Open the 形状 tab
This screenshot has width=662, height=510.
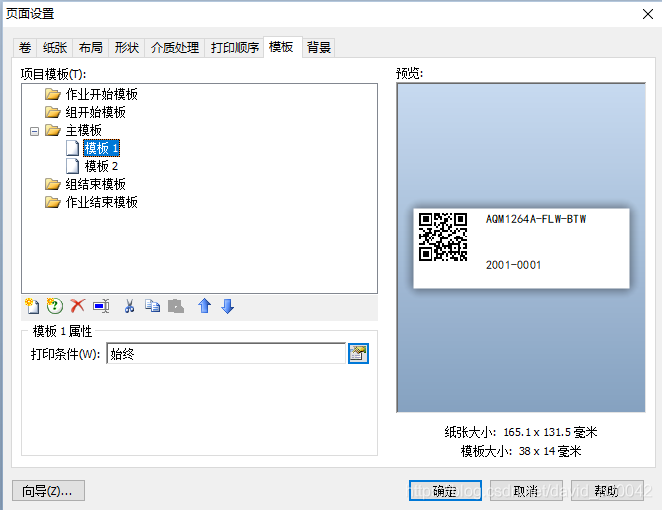click(x=127, y=47)
